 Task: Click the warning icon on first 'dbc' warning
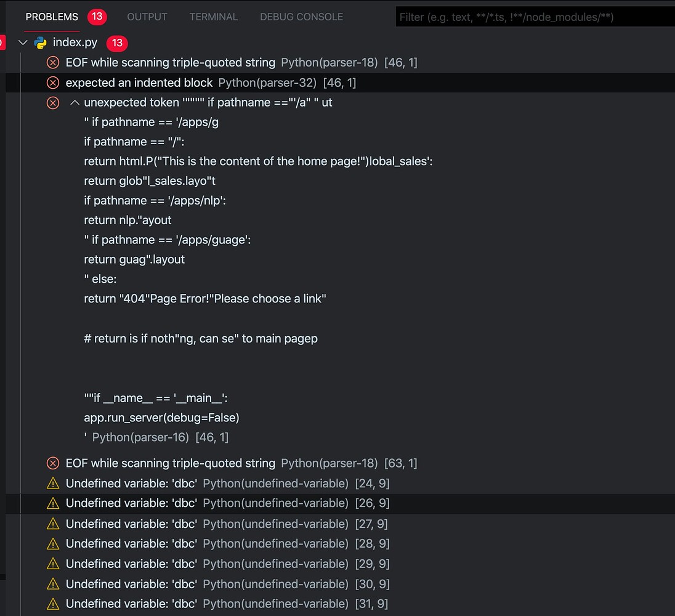pos(53,483)
